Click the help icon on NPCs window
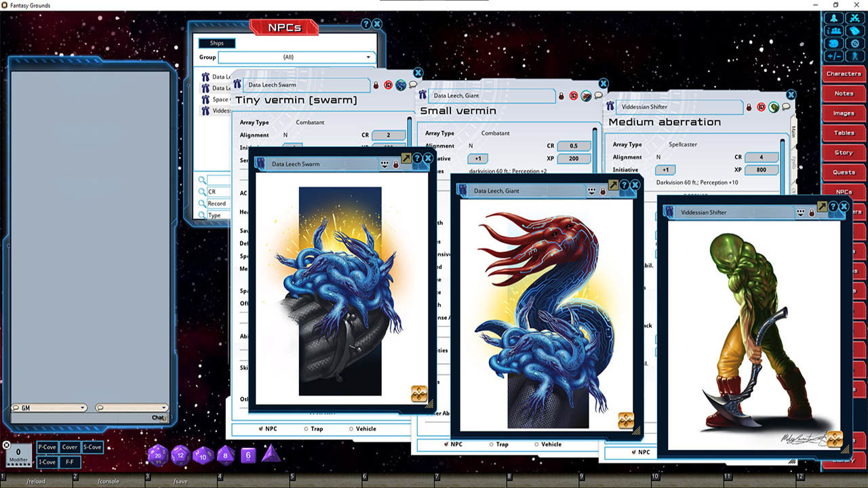Viewport: 868px width, 488px height. pos(366,24)
